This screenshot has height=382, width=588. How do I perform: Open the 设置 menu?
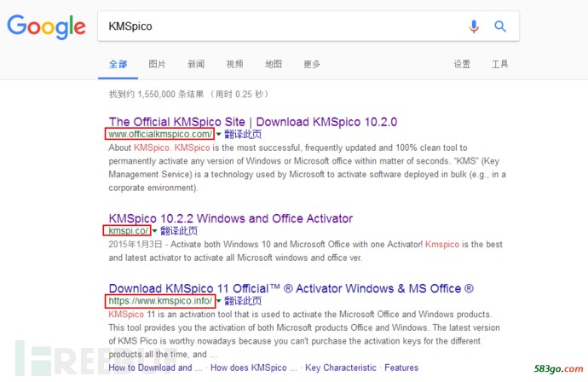[x=462, y=64]
